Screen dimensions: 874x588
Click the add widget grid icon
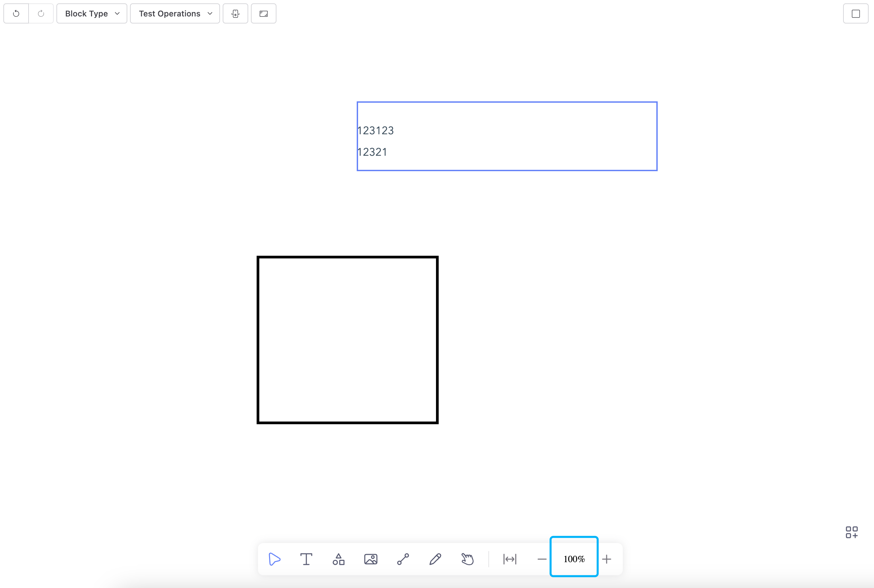pos(851,532)
